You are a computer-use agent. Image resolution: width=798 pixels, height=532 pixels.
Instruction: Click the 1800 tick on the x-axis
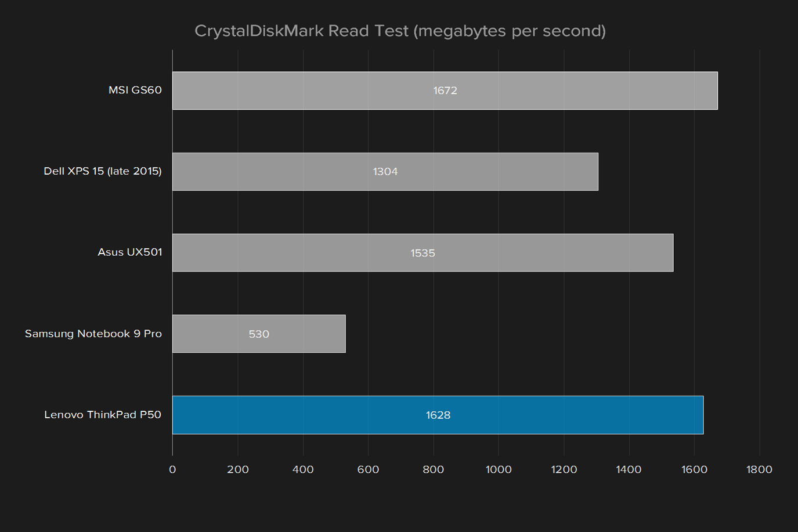point(759,470)
